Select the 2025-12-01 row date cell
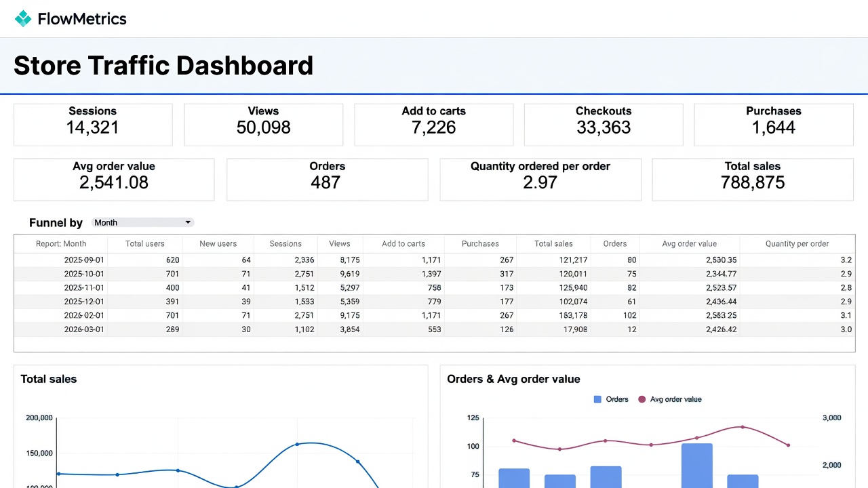 (84, 302)
